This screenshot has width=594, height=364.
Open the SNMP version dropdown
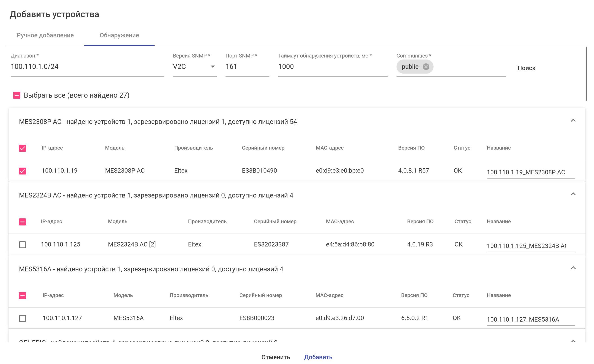click(195, 67)
